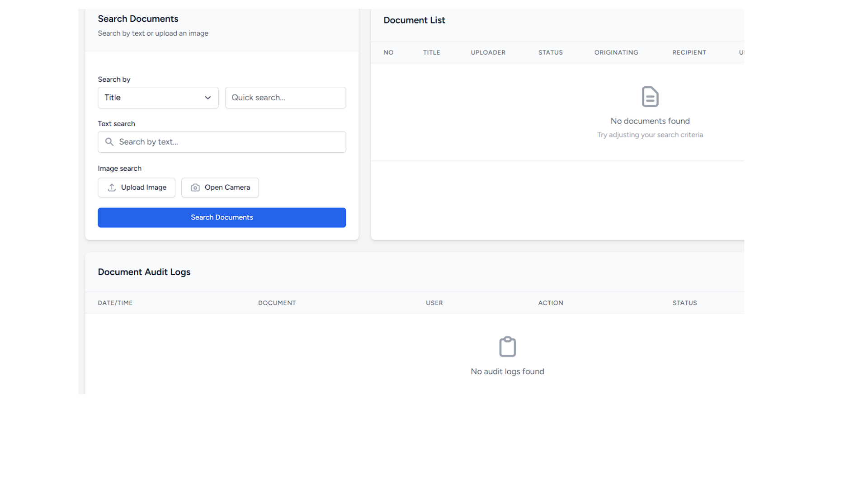Select the UPLOADER column header

pos(488,52)
